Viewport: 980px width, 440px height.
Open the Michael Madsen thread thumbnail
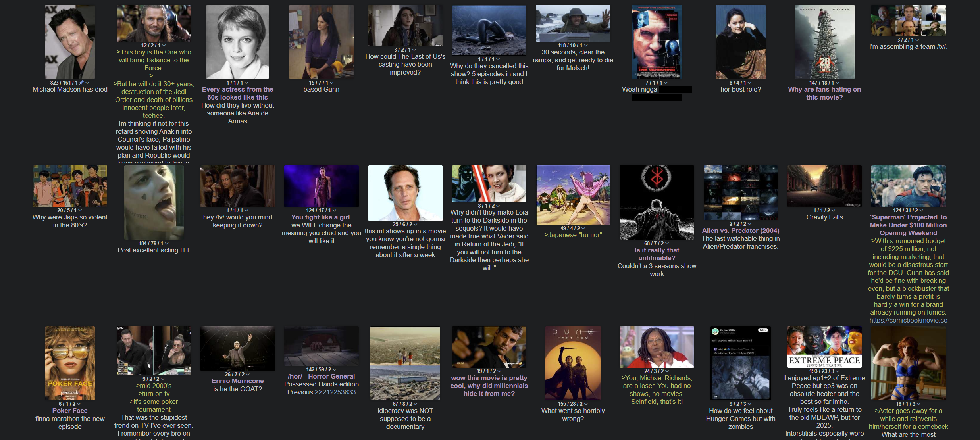tap(70, 42)
